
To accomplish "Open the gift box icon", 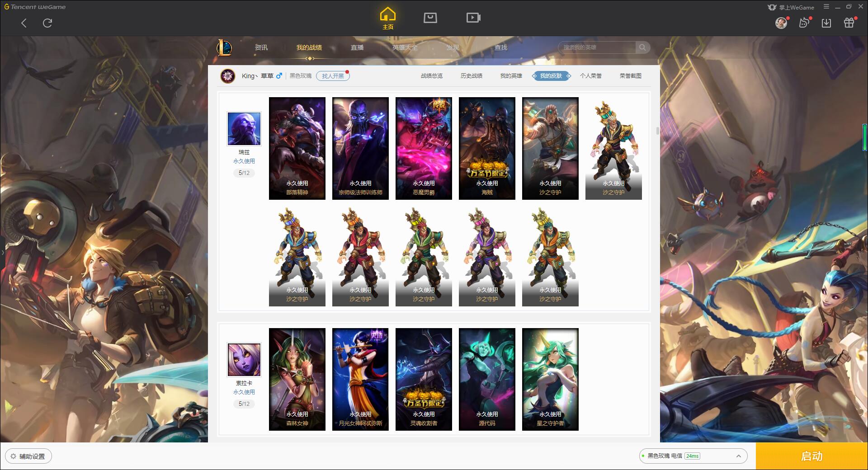I will [849, 23].
